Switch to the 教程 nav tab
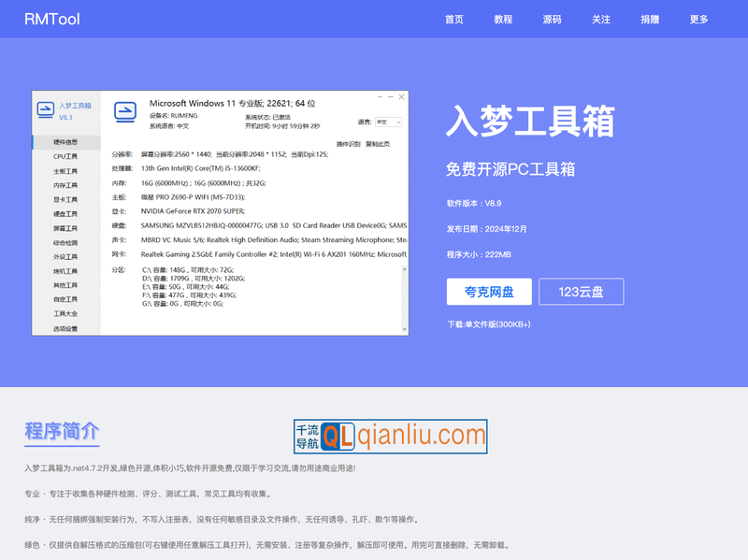 501,19
